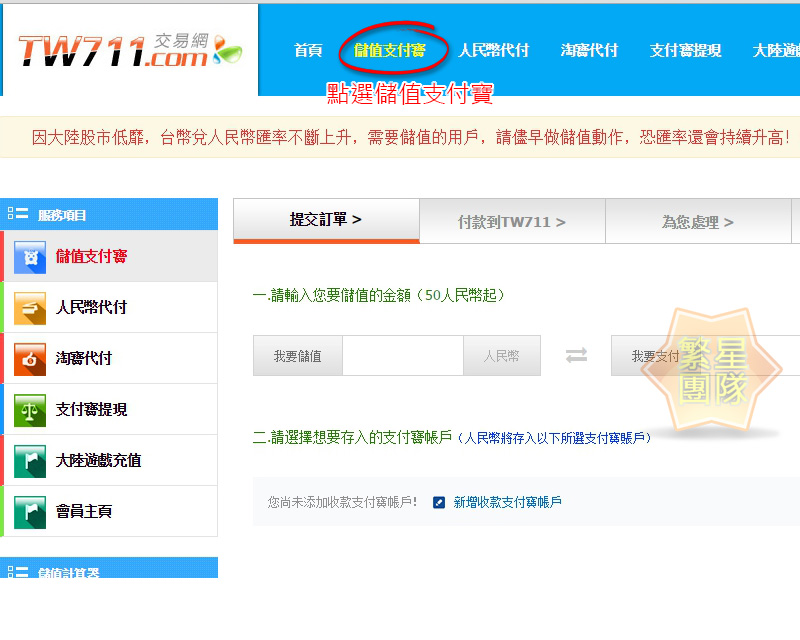
Task: Click the edit icon beside 新增收款支付寶帳戶
Action: (x=439, y=502)
